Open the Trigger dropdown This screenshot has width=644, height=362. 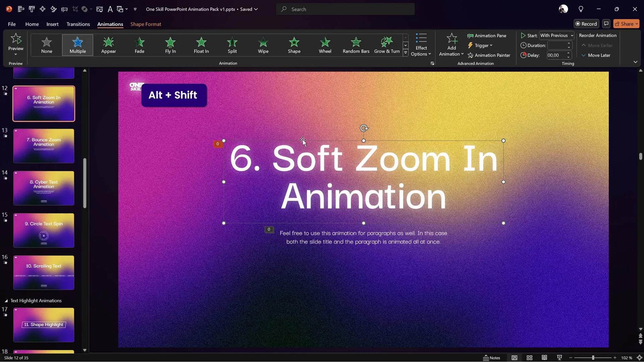[x=480, y=45]
